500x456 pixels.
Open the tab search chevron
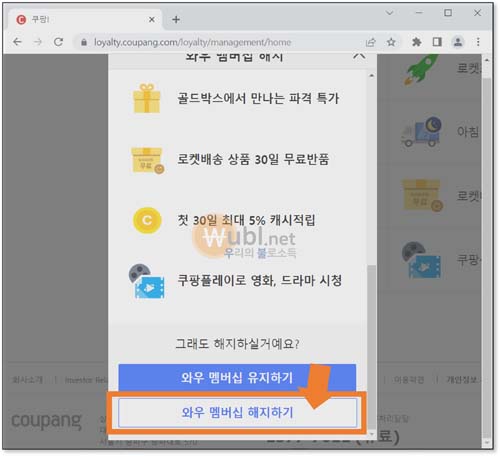click(390, 13)
